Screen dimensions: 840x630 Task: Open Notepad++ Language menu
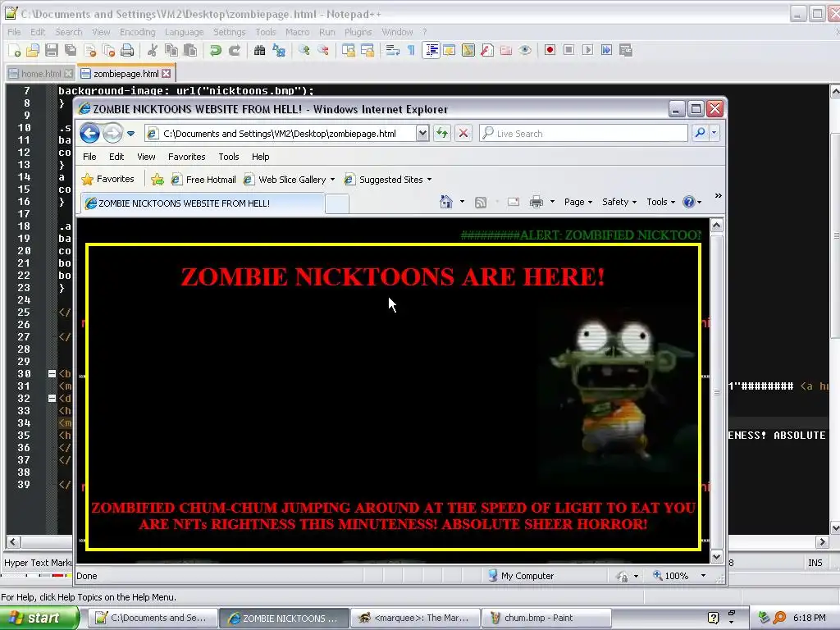pos(185,32)
